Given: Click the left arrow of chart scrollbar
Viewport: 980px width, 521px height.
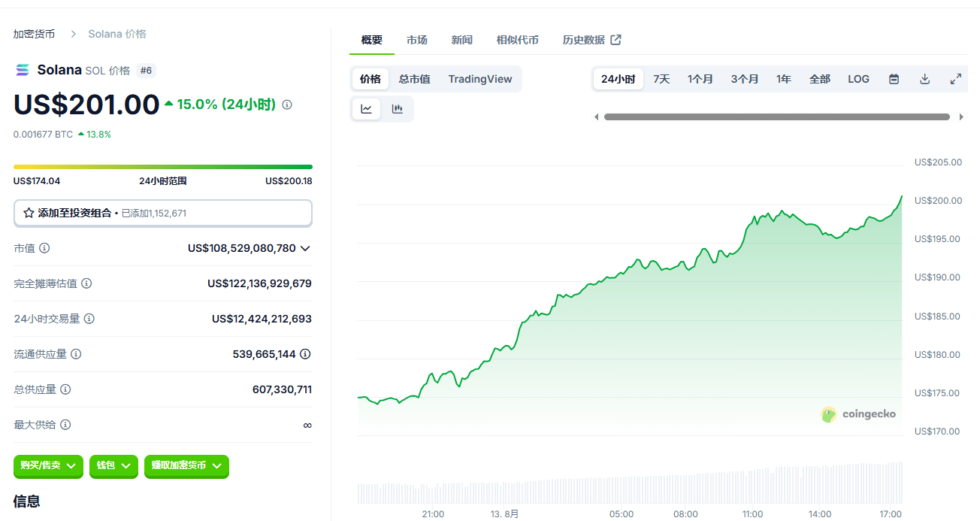Looking at the screenshot, I should 597,117.
